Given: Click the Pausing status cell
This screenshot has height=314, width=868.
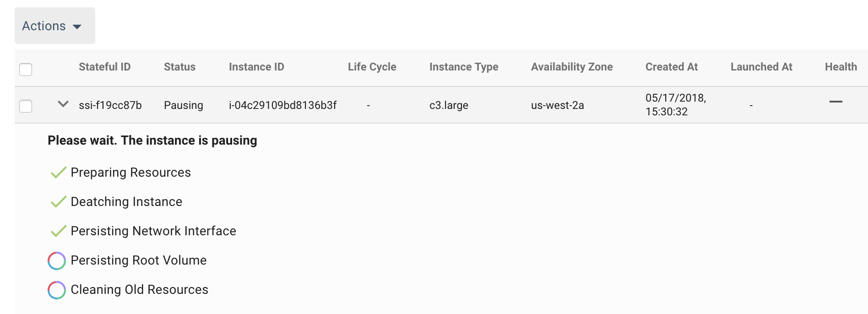Looking at the screenshot, I should [183, 105].
